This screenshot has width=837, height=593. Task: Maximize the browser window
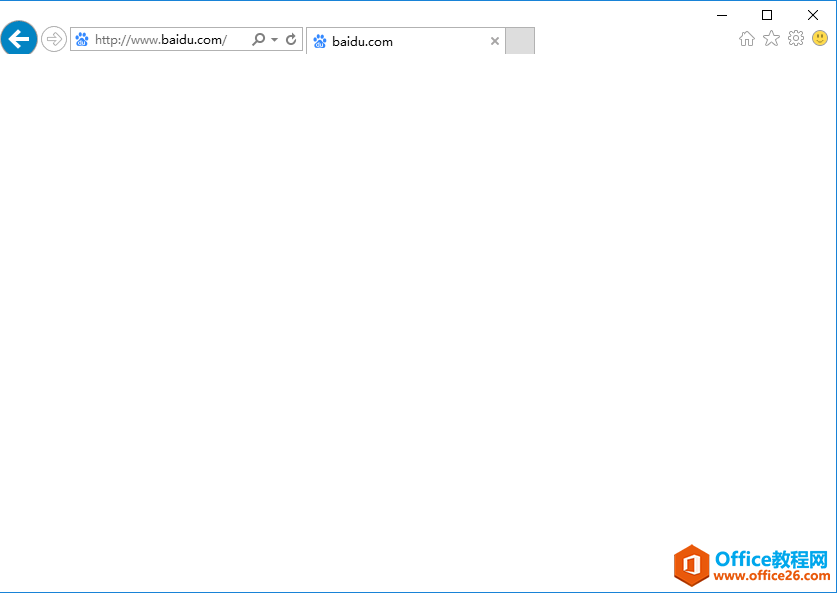coord(767,15)
